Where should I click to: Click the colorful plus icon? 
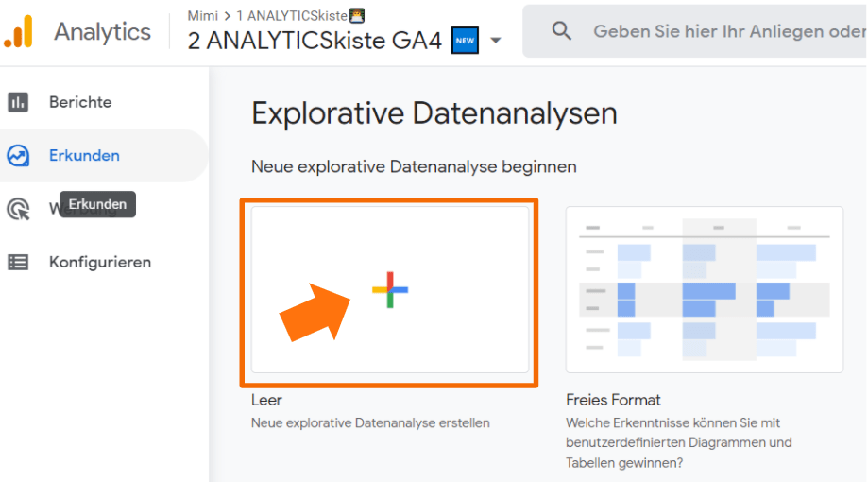point(389,290)
